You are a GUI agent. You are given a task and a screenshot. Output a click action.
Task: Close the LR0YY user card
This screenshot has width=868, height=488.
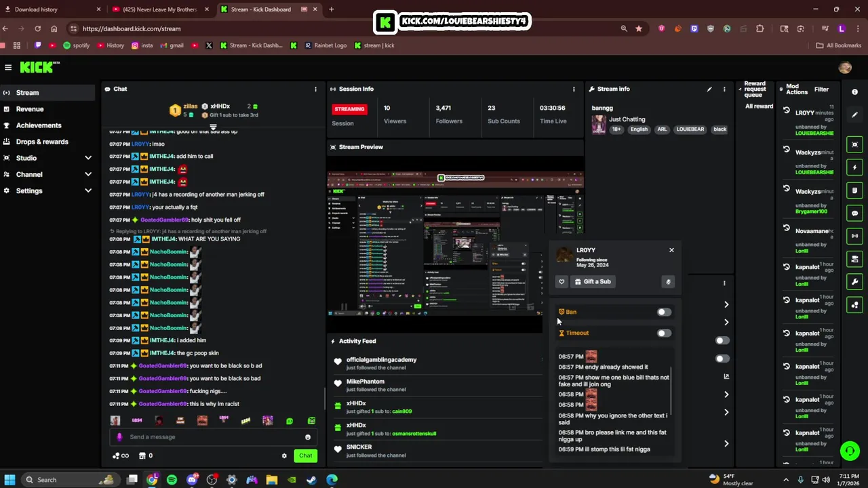tap(671, 250)
